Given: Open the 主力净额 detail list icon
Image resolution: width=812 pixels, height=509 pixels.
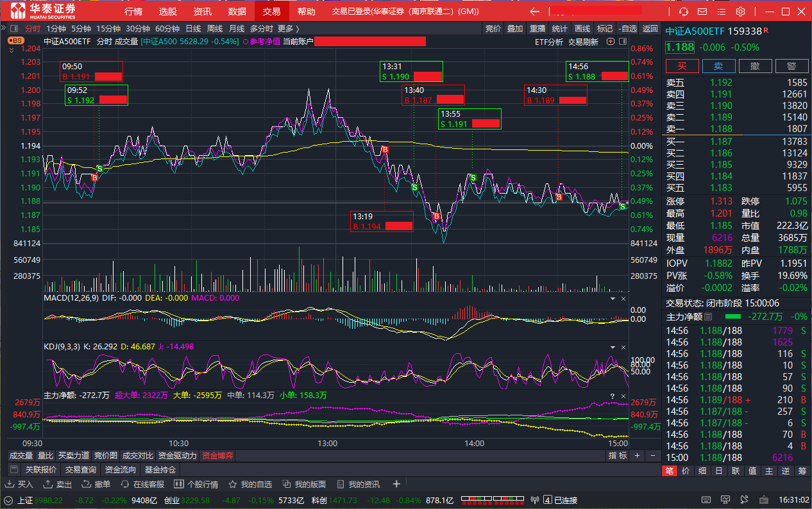Looking at the screenshot, I should [x=708, y=317].
